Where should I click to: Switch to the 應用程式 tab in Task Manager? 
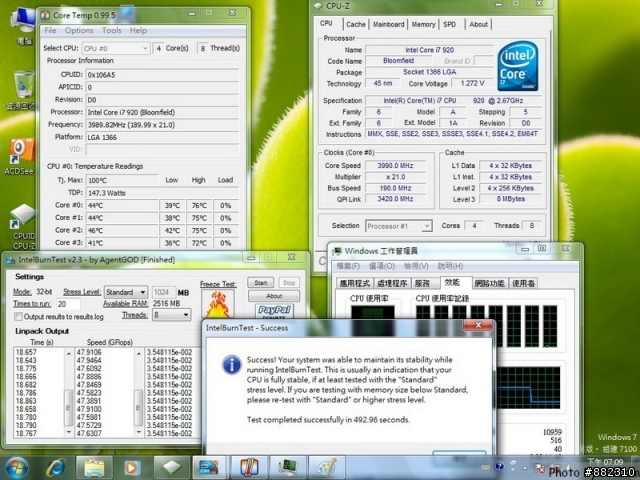(x=355, y=283)
